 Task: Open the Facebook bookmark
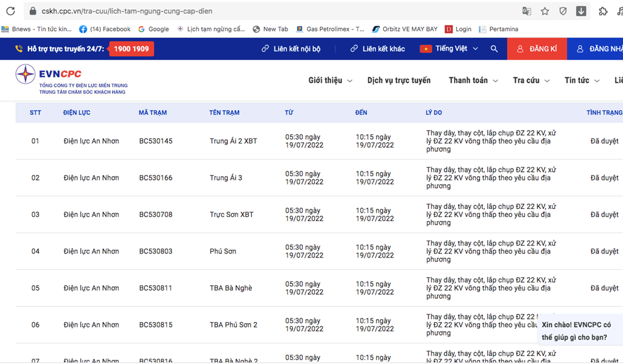coord(105,29)
